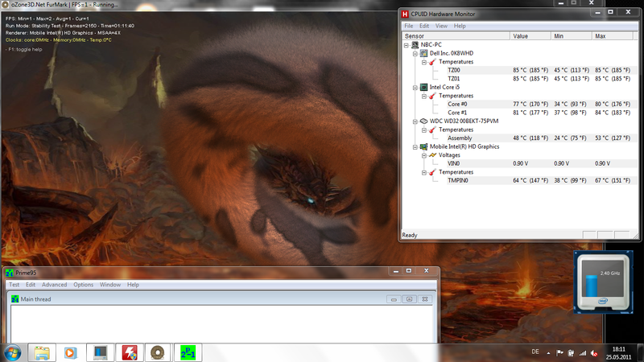
Task: Collapse the WDC WD3200BEKT-75PVM node
Action: point(415,121)
